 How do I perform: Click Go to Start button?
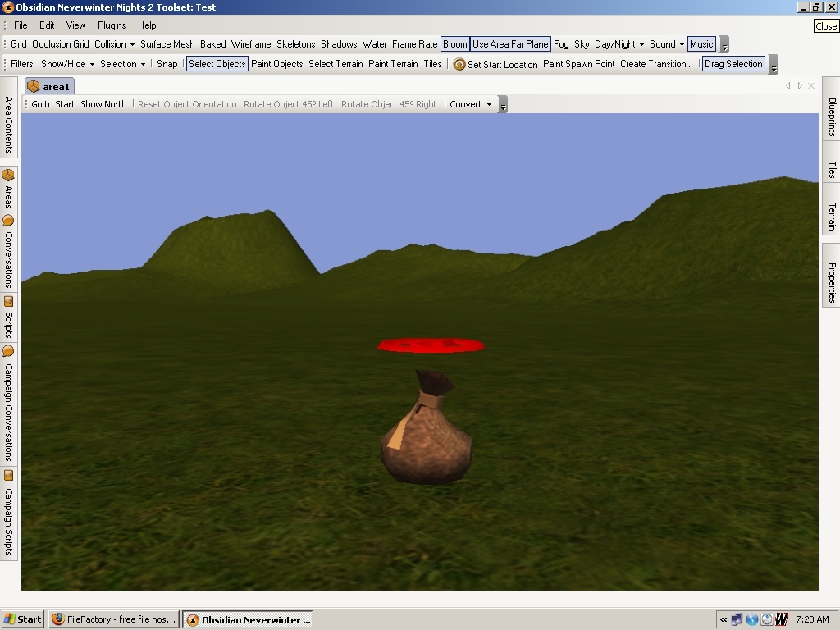52,104
